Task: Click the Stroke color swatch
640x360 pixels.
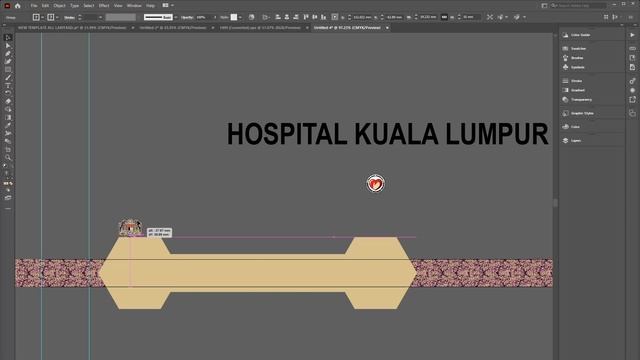Action: click(x=51, y=17)
